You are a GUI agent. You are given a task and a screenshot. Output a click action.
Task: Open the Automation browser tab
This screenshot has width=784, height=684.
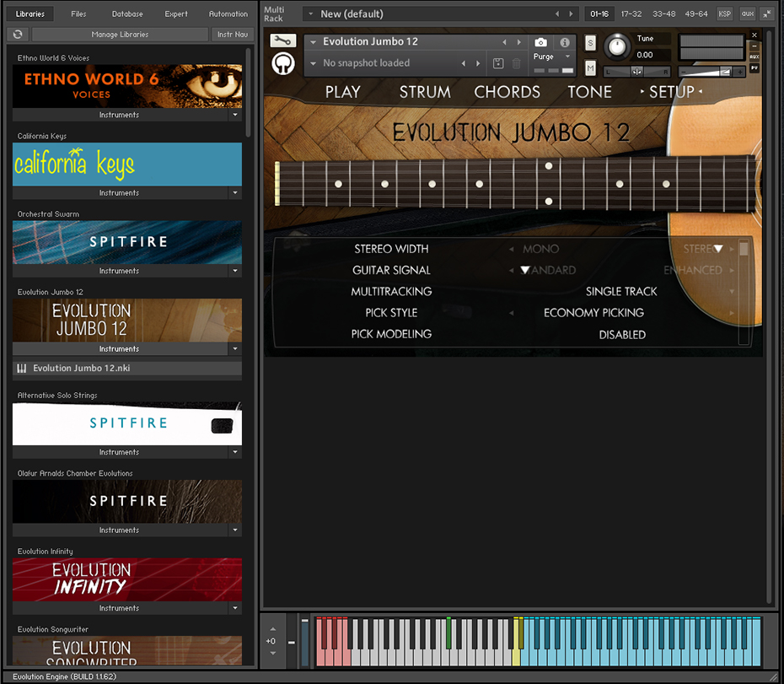[228, 14]
